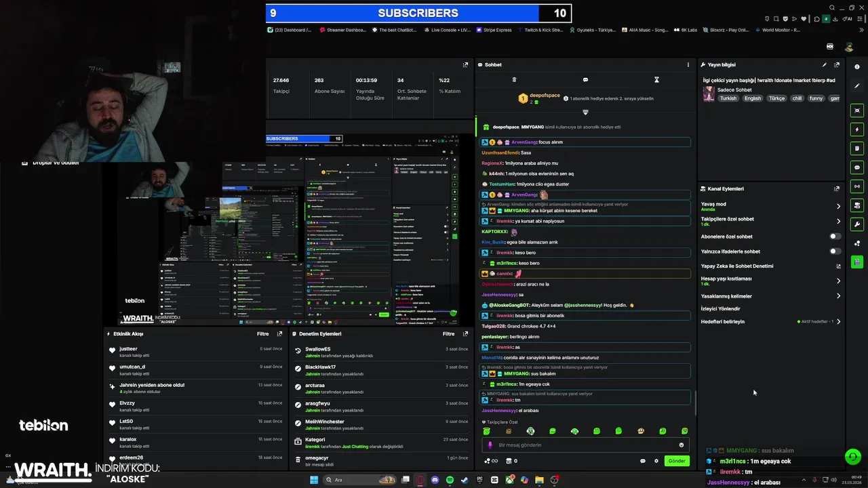Click the Kategori moderation log entry
Image resolution: width=868 pixels, height=488 pixels.
point(380,443)
